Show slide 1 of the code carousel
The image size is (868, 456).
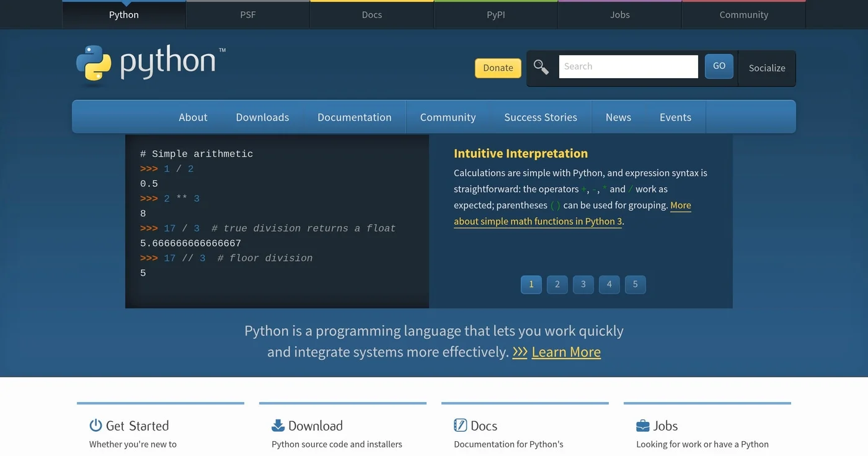tap(531, 284)
